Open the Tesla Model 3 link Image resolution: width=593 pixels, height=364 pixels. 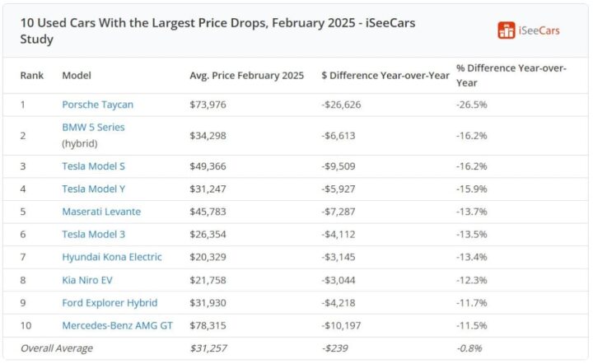click(x=93, y=235)
